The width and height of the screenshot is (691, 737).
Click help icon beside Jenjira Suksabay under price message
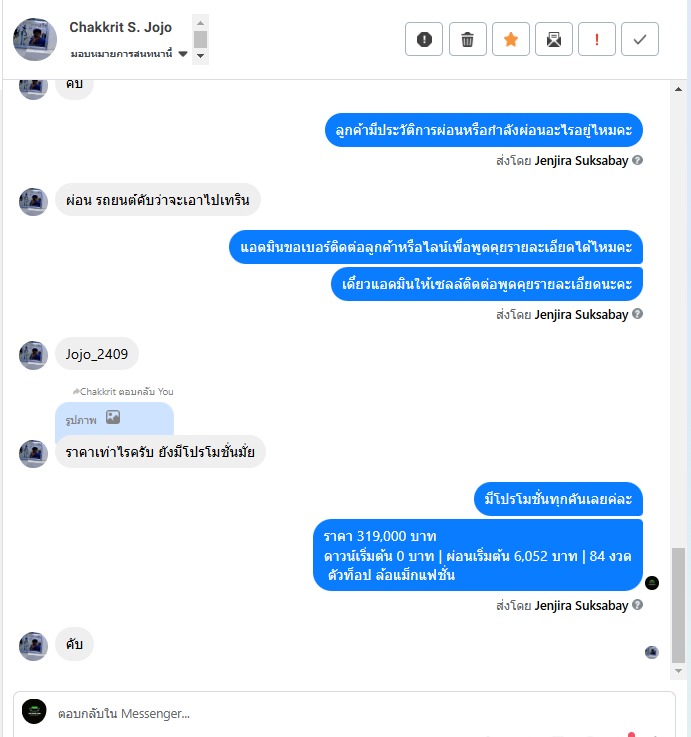(x=637, y=605)
